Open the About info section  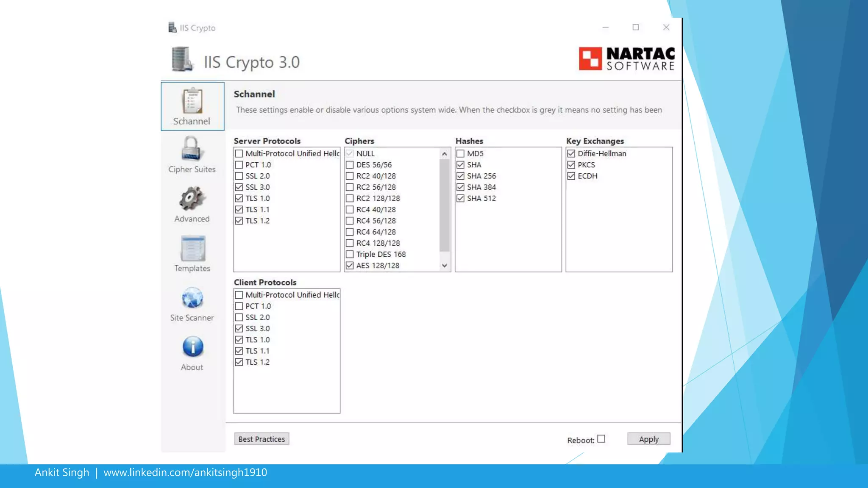tap(192, 353)
